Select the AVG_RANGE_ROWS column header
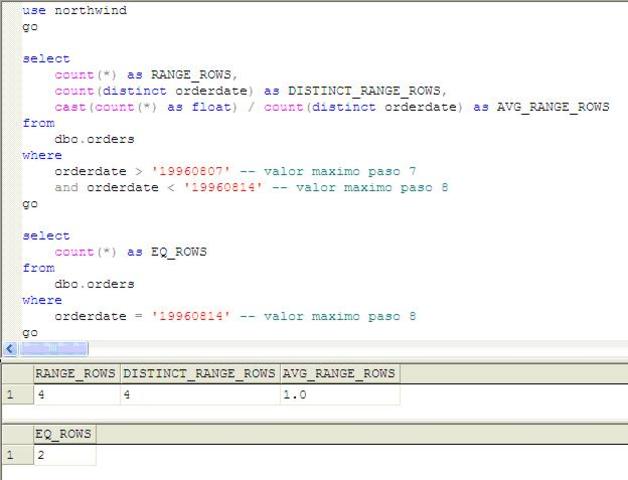Image resolution: width=628 pixels, height=480 pixels. (x=340, y=374)
